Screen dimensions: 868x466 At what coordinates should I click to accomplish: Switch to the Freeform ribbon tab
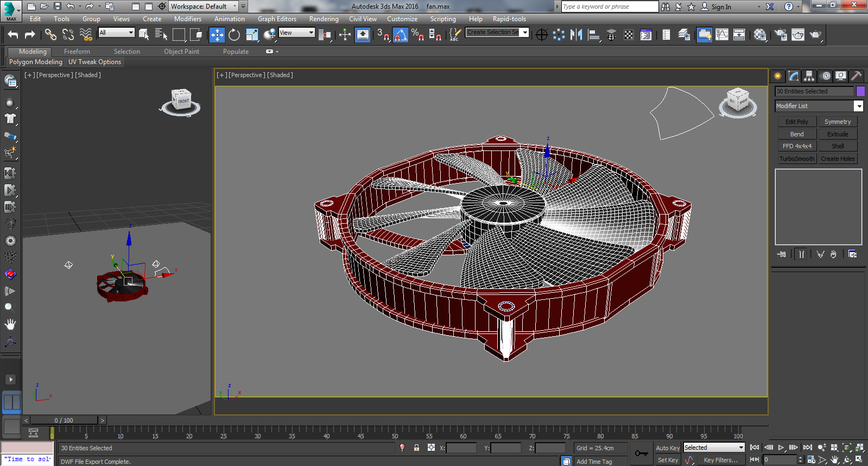77,52
